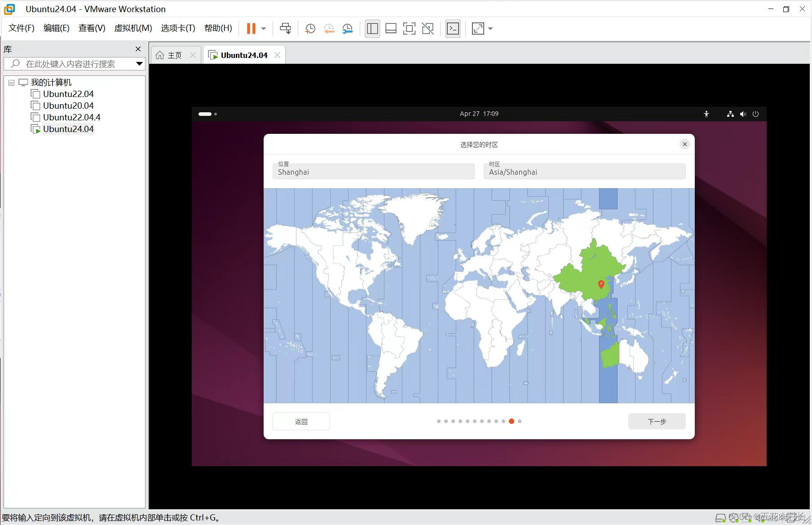Select Ubuntu22.04.4 in the library
The width and height of the screenshot is (812, 525).
[x=72, y=117]
